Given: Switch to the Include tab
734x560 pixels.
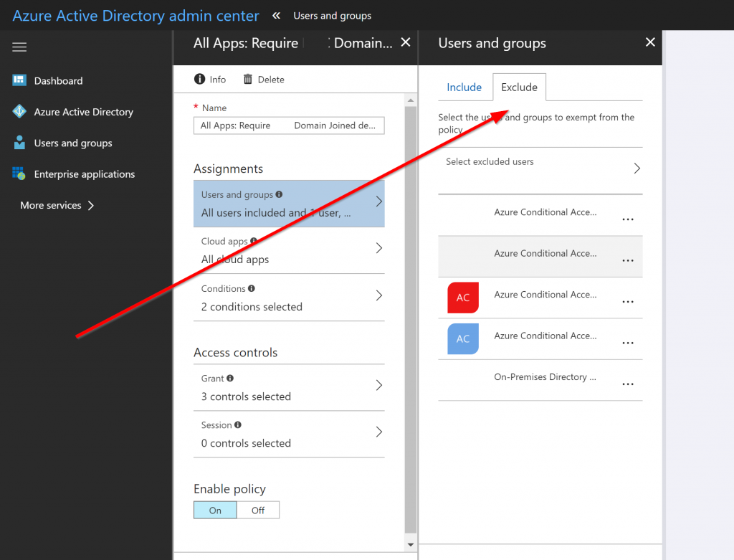Looking at the screenshot, I should pyautogui.click(x=464, y=87).
